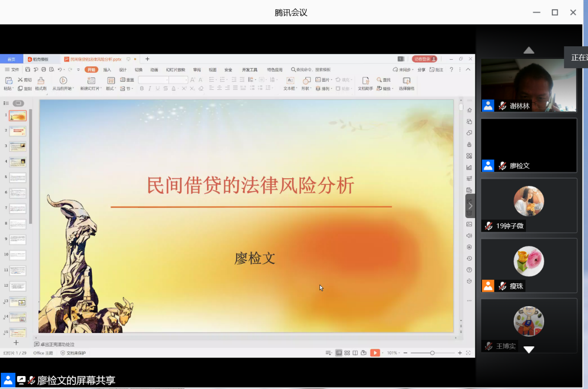The height and width of the screenshot is (389, 588).
Task: Click the 形状 shapes icon
Action: pyautogui.click(x=306, y=81)
